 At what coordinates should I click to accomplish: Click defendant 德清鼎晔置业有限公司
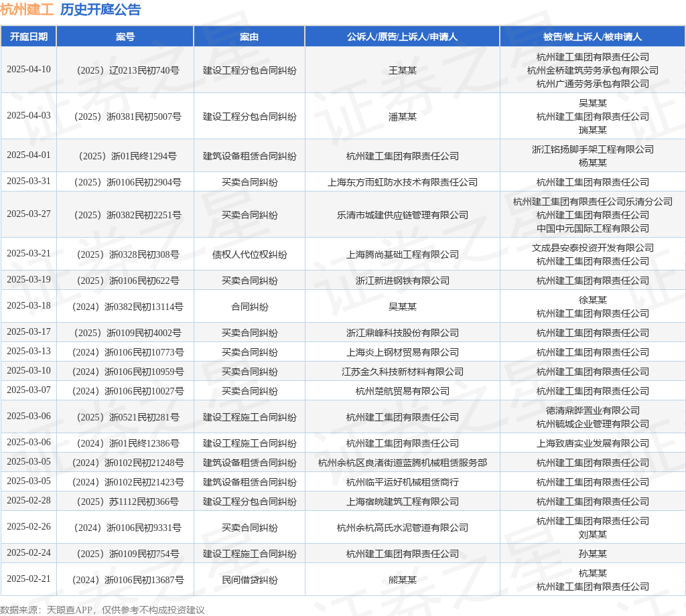(x=593, y=410)
